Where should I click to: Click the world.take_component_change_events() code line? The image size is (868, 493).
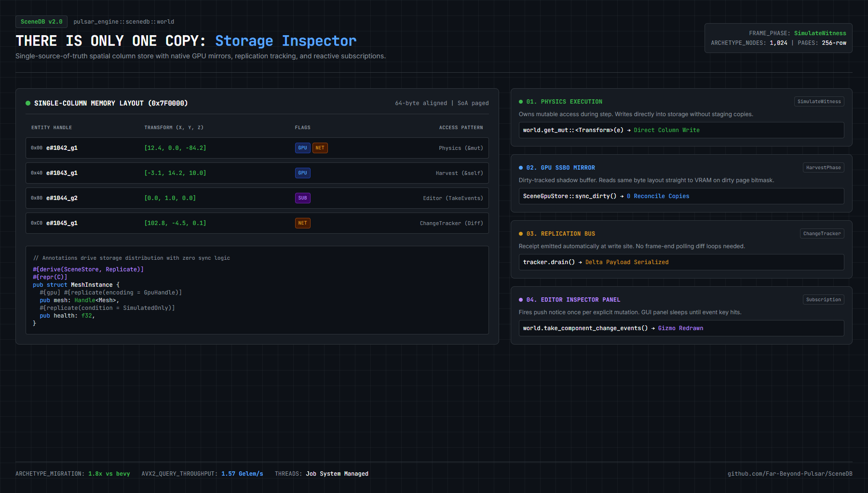click(681, 328)
